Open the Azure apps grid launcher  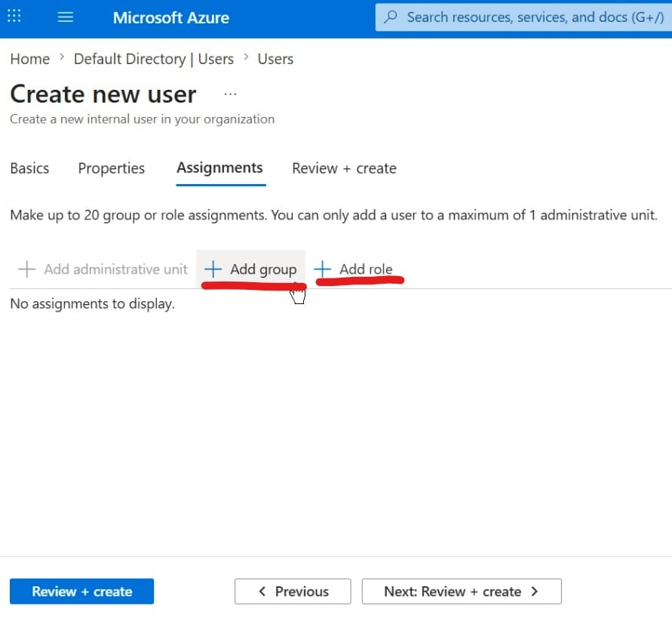14,16
